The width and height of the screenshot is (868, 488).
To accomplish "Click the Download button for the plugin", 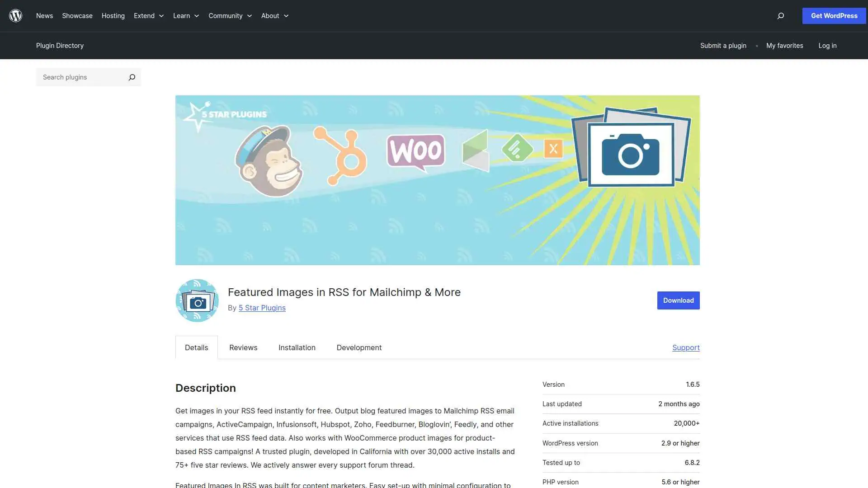I will pos(678,300).
